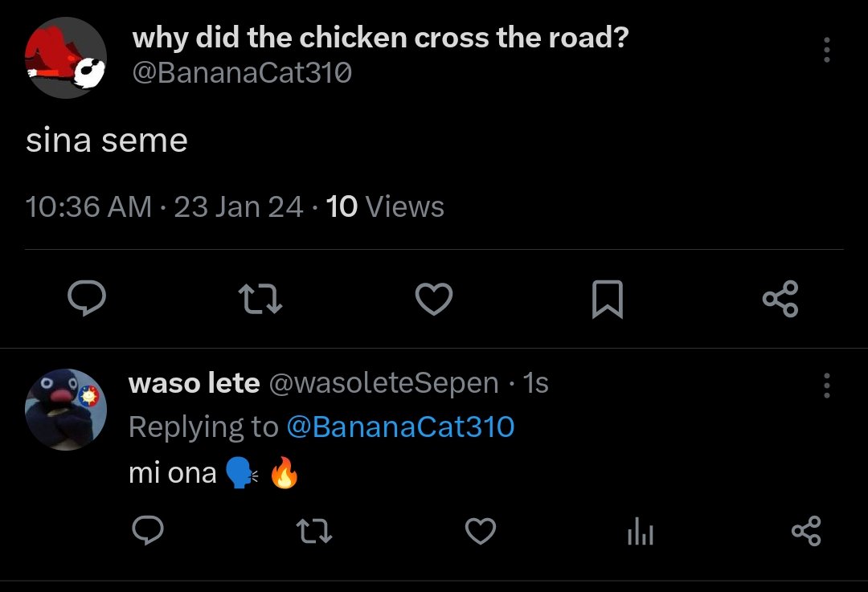
Task: Reply to waso lete's comment
Action: click(148, 531)
